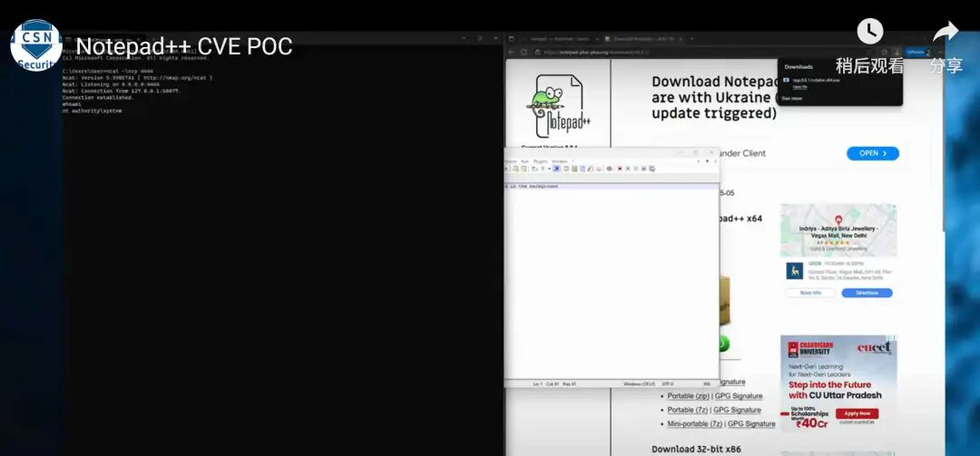The height and width of the screenshot is (456, 980).
Task: Open the video title Notepad++ CVE POC
Action: click(x=183, y=47)
